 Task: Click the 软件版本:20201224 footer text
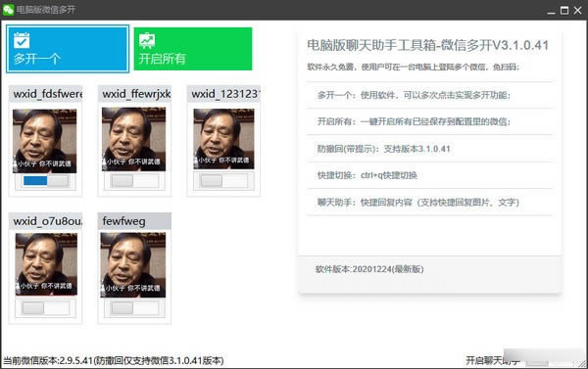coord(369,269)
